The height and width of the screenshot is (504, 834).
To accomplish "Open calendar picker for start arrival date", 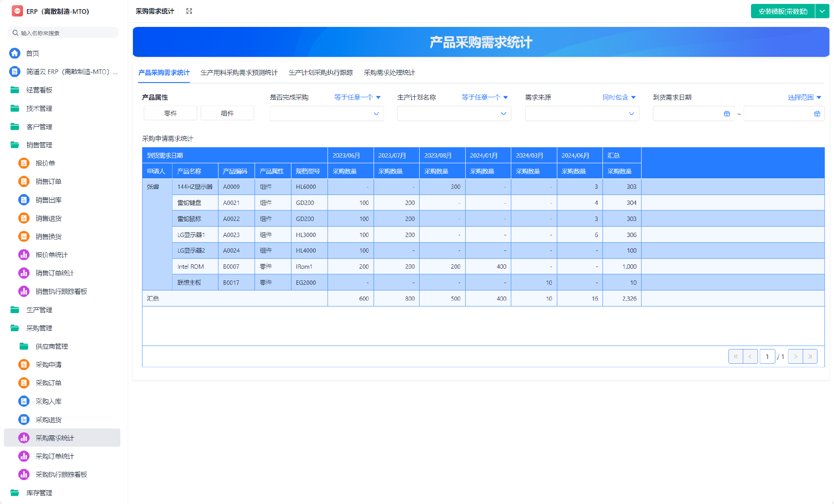I will [727, 114].
